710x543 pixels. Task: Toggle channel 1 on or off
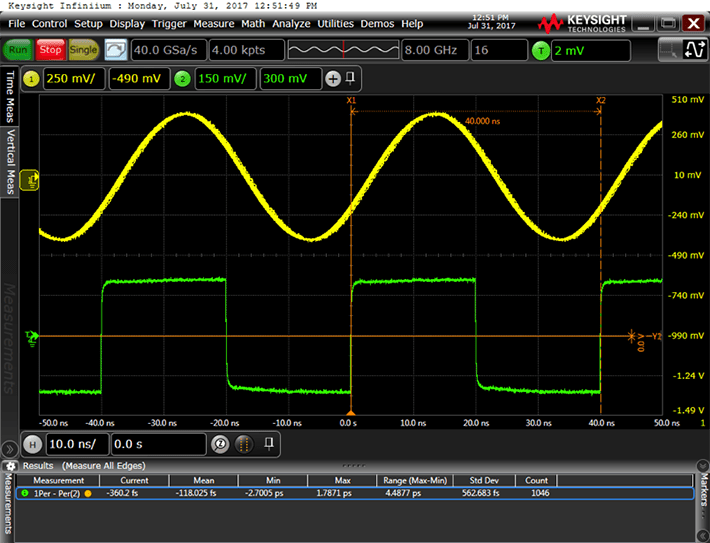tap(31, 79)
